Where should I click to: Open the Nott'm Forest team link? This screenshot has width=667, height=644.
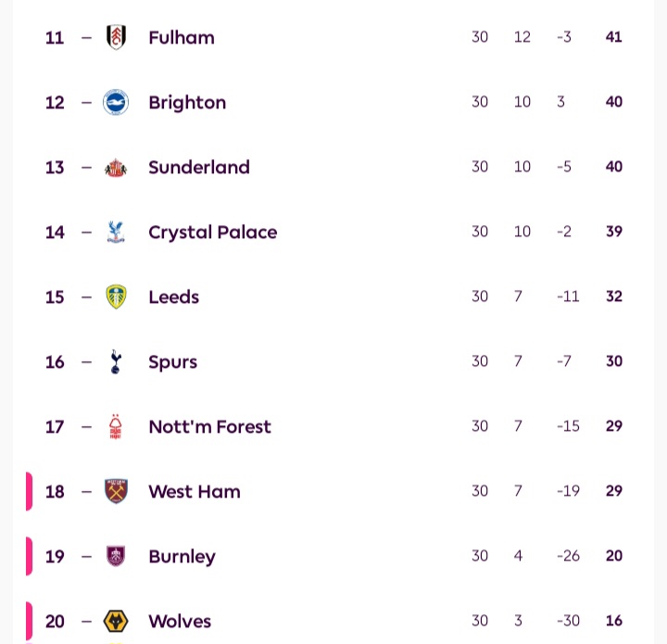[209, 426]
